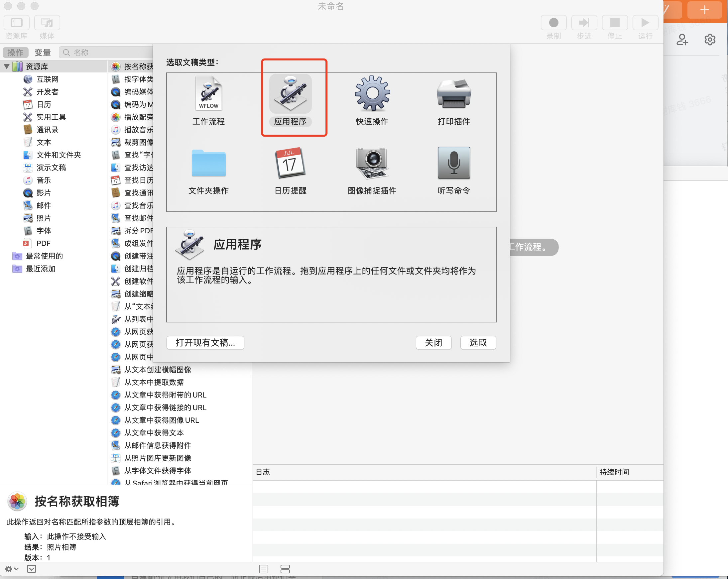Toggle the description pane visibility button
The width and height of the screenshot is (728, 579).
pyautogui.click(x=31, y=569)
